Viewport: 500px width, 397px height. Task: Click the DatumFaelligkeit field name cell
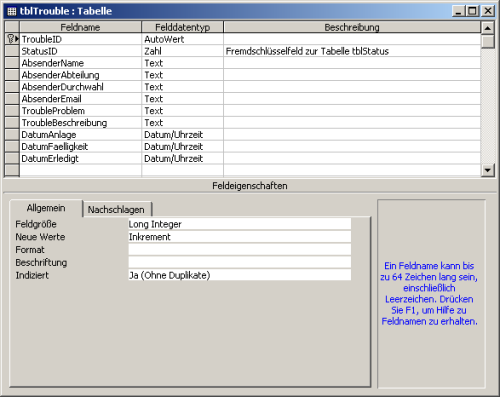(80, 147)
